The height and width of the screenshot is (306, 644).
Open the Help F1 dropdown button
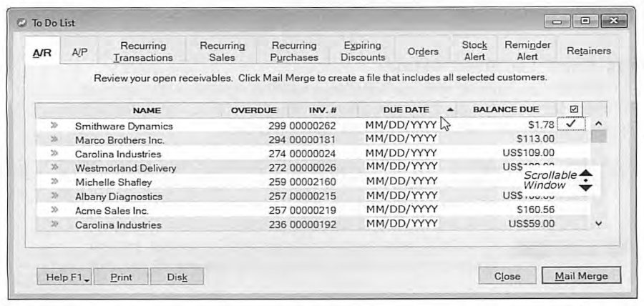64,277
